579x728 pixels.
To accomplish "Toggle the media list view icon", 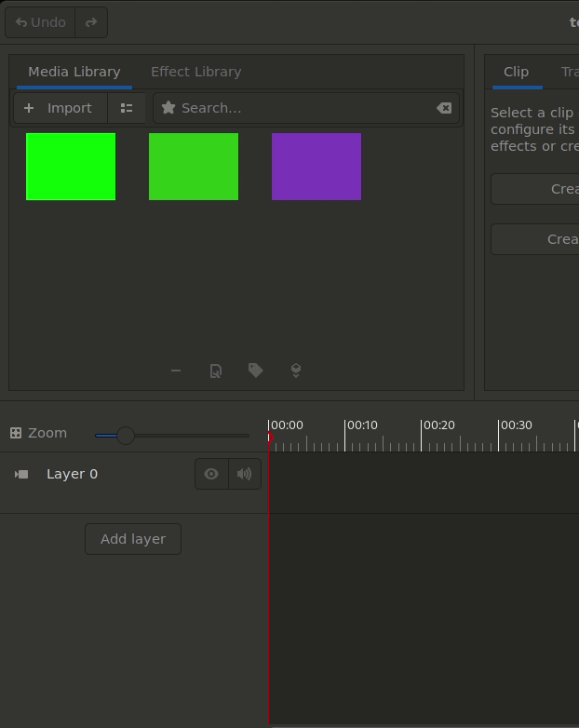I will [127, 108].
